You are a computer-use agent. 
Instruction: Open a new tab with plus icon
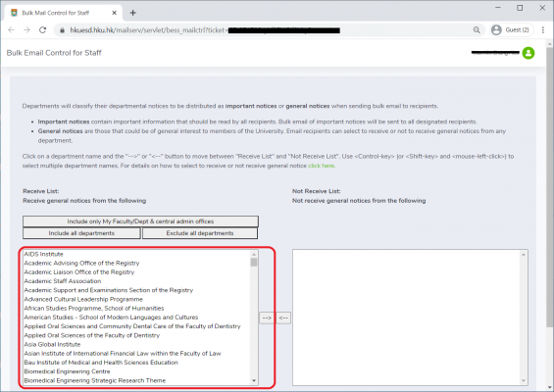point(132,13)
